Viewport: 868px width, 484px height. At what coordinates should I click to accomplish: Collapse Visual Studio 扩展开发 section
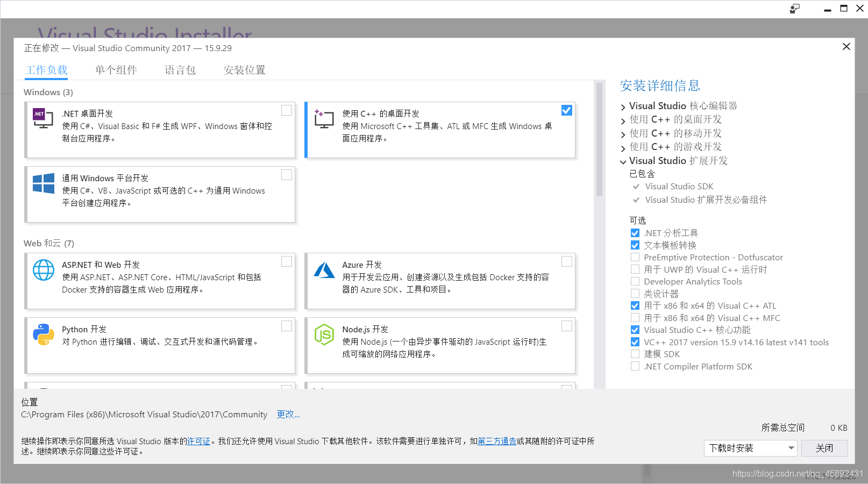[x=623, y=161]
